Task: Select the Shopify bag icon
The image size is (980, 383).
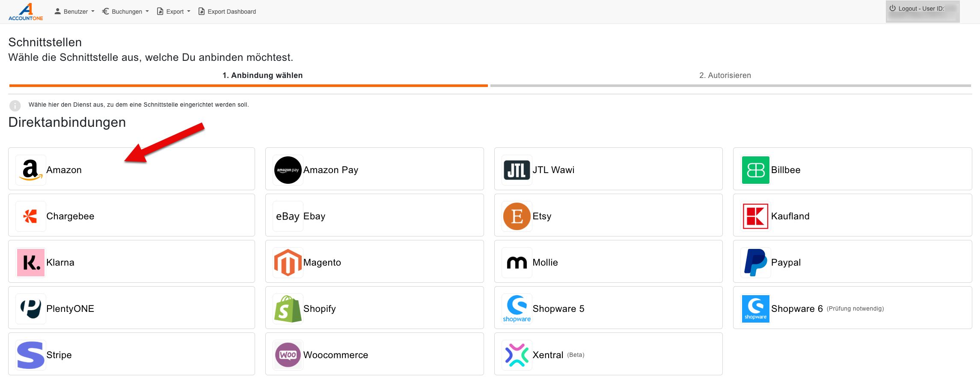Action: [x=288, y=309]
